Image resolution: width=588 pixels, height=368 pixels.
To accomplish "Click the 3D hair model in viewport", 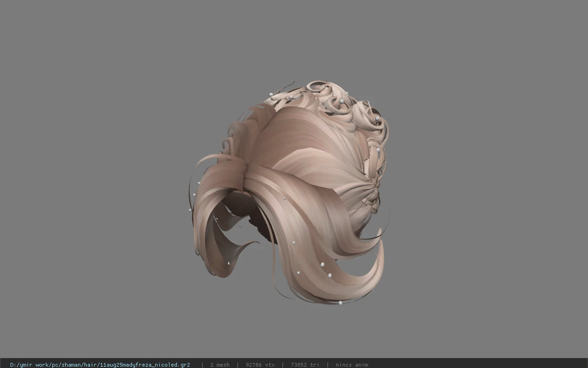I will [x=289, y=193].
